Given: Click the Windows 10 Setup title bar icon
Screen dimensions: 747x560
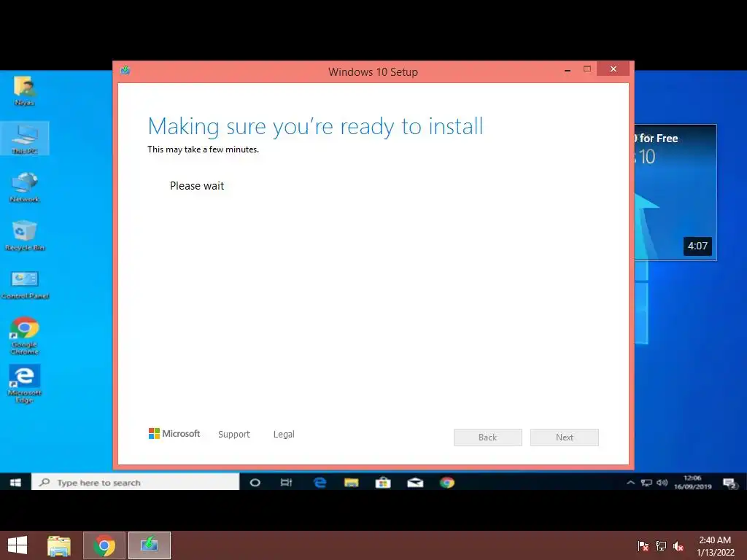Looking at the screenshot, I should tap(125, 71).
